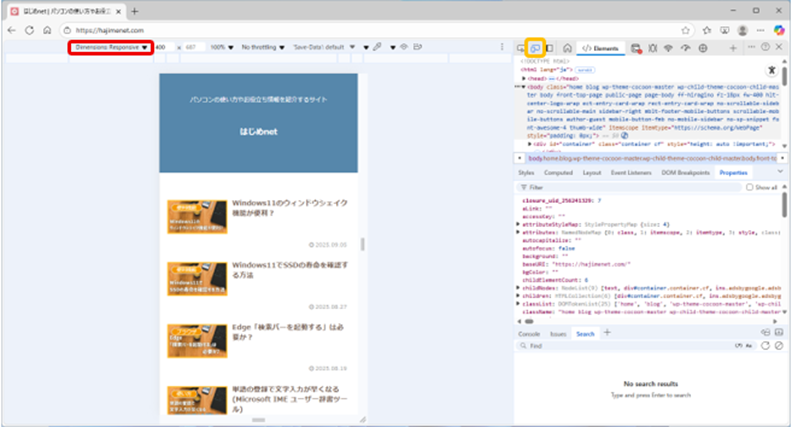
Task: Expand the children HTMLCollection property
Action: click(518, 296)
